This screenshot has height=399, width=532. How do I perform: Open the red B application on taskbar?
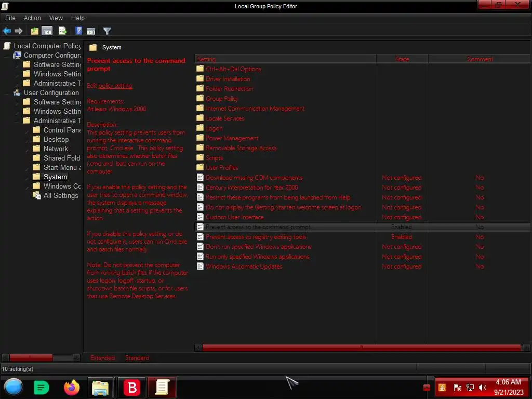click(132, 388)
